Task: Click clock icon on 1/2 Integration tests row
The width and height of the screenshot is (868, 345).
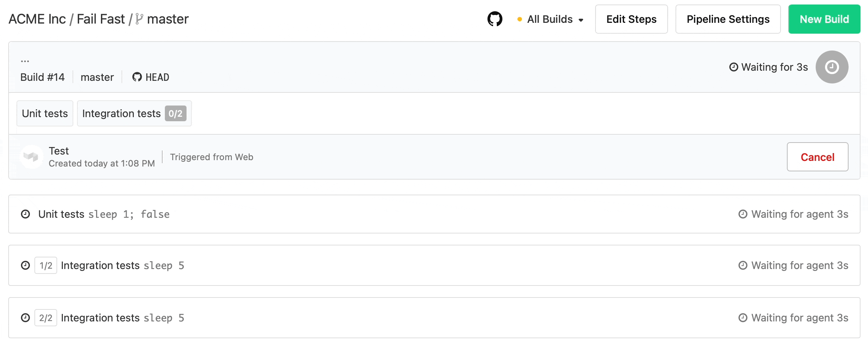Action: point(25,265)
